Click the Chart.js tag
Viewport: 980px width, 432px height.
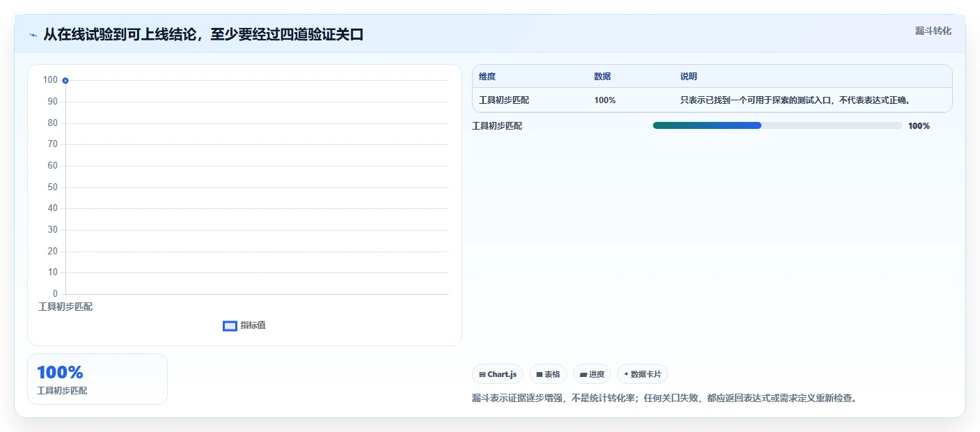coord(498,374)
